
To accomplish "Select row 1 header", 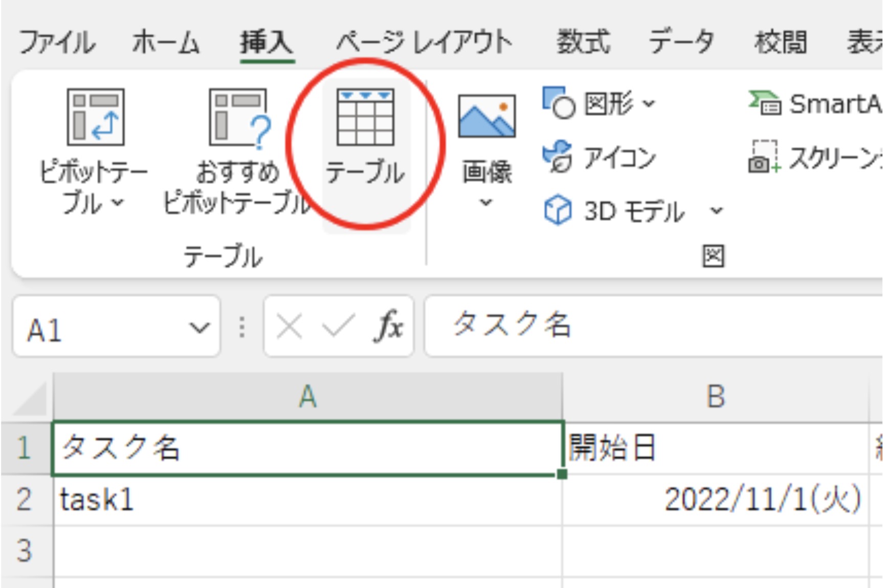I will pyautogui.click(x=27, y=448).
